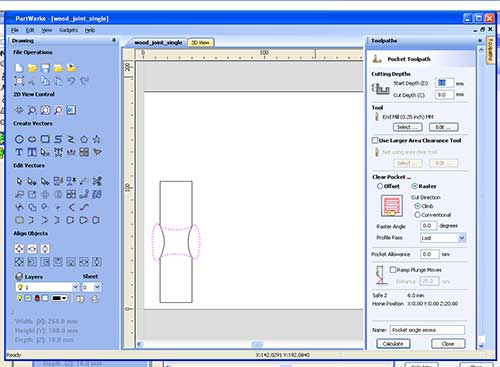Click the toolpath Name input field
Viewport: 500px width, 367px height.
click(x=427, y=330)
